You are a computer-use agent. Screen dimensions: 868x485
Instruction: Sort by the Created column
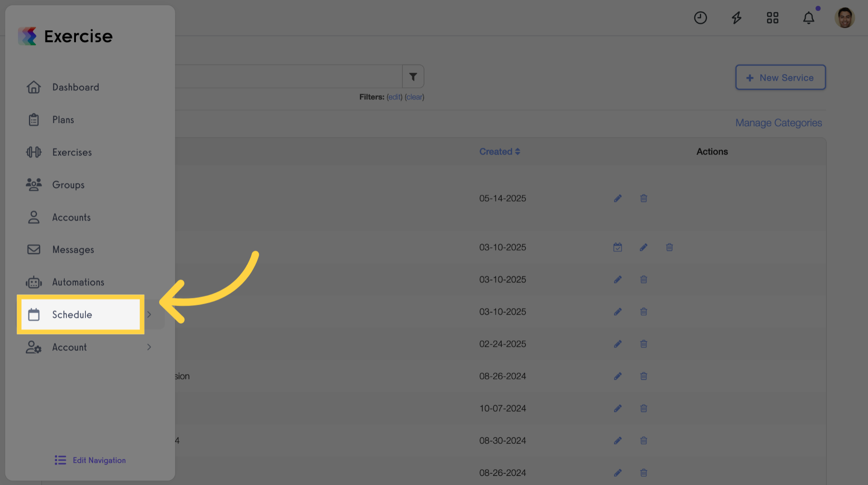(x=500, y=152)
